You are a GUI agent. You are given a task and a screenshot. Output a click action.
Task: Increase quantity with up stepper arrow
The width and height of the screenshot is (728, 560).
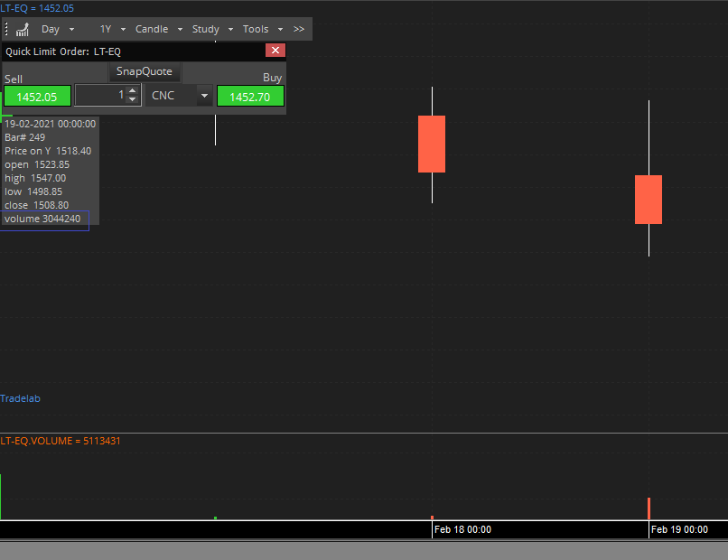(133, 90)
